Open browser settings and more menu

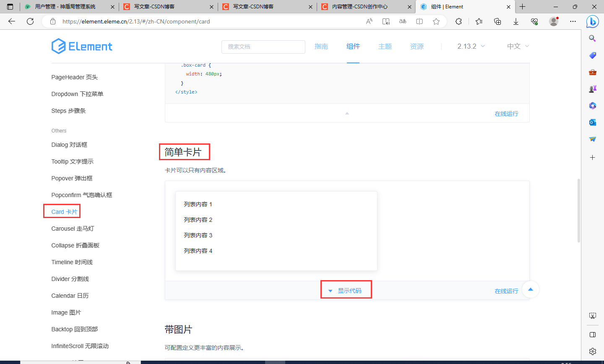coord(573,21)
